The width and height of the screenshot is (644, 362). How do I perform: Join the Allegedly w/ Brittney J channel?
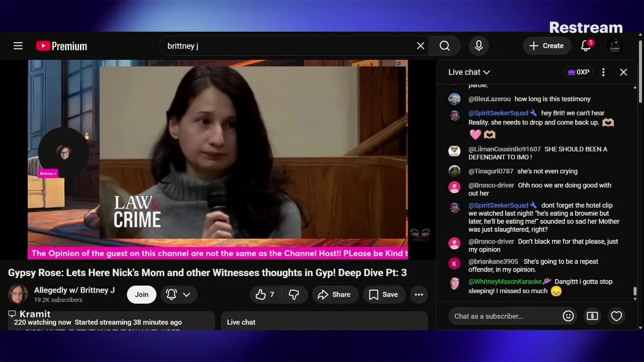coord(141,295)
